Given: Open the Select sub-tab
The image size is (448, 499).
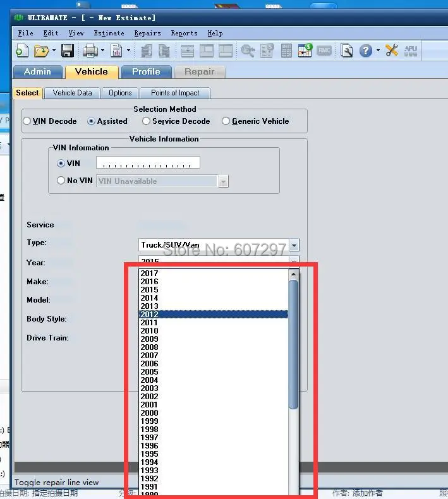Looking at the screenshot, I should pyautogui.click(x=27, y=93).
